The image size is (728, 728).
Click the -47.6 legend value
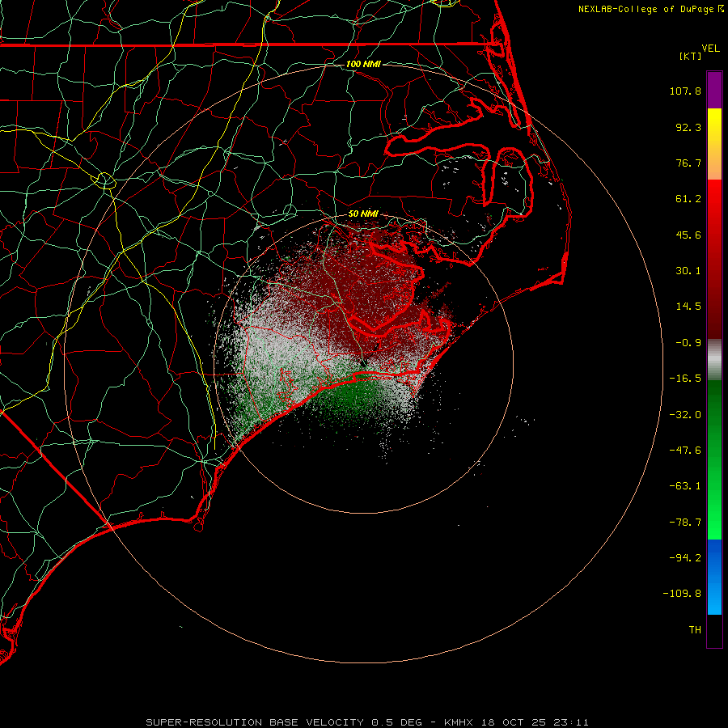(x=685, y=451)
